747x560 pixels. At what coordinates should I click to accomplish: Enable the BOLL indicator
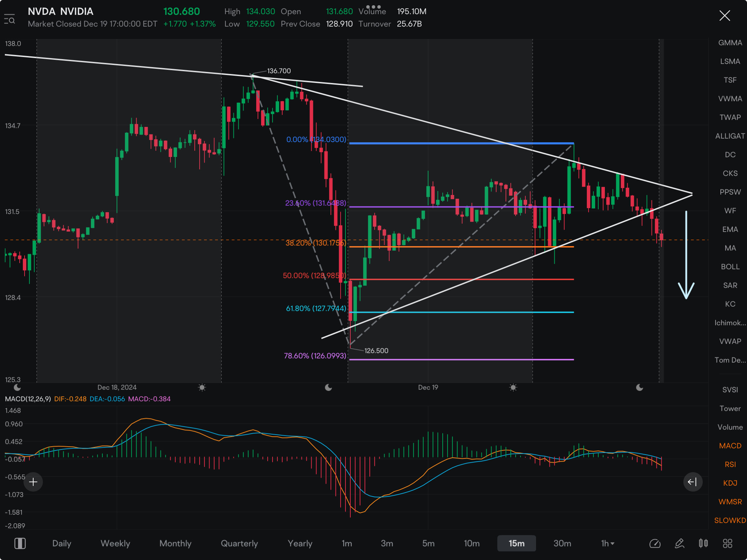(730, 267)
